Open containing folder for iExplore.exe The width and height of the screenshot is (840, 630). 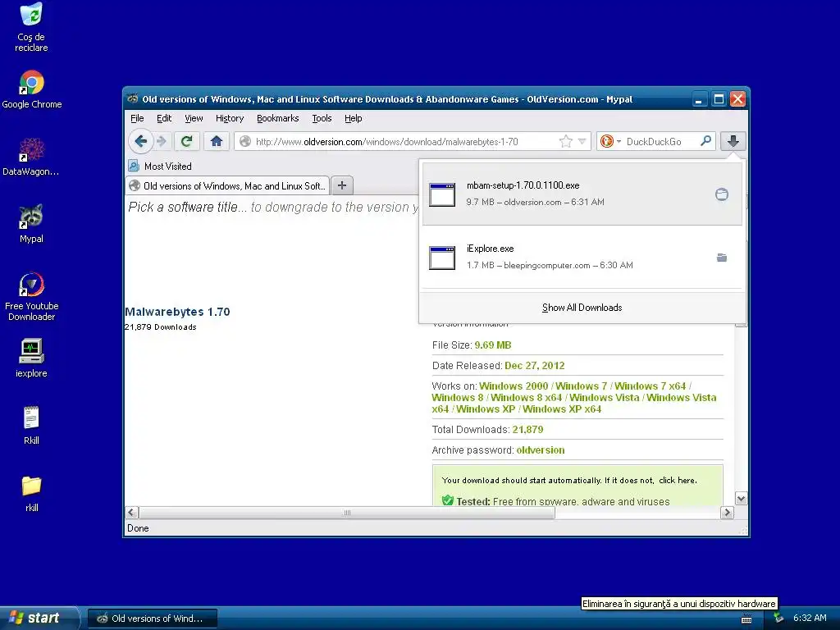[x=722, y=258]
